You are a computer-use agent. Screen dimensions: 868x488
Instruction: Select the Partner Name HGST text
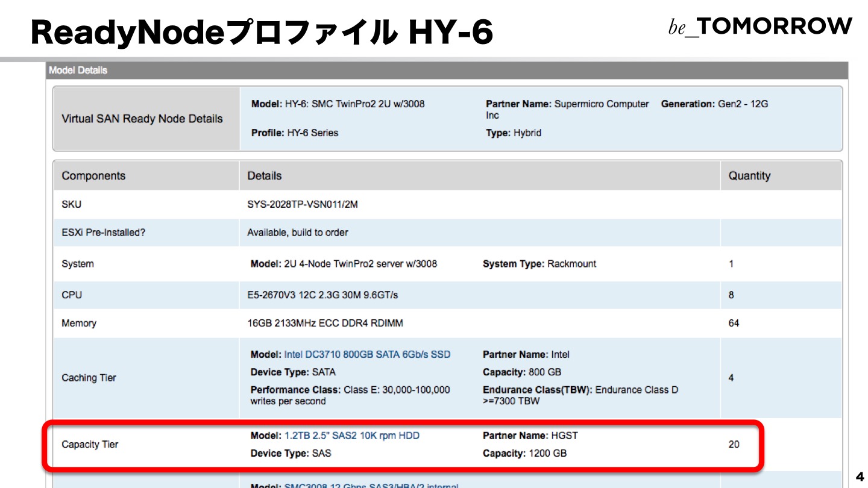(x=530, y=436)
